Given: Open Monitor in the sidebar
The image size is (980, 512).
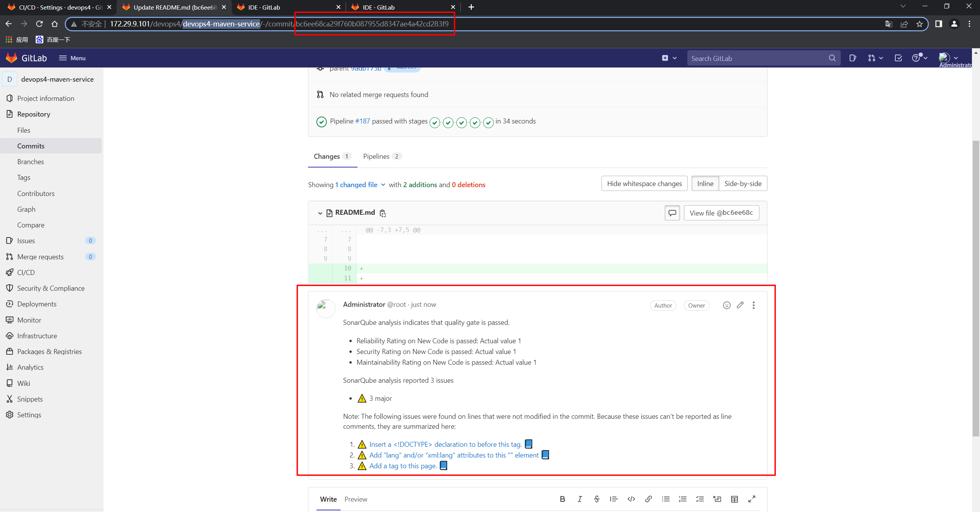Looking at the screenshot, I should tap(29, 320).
